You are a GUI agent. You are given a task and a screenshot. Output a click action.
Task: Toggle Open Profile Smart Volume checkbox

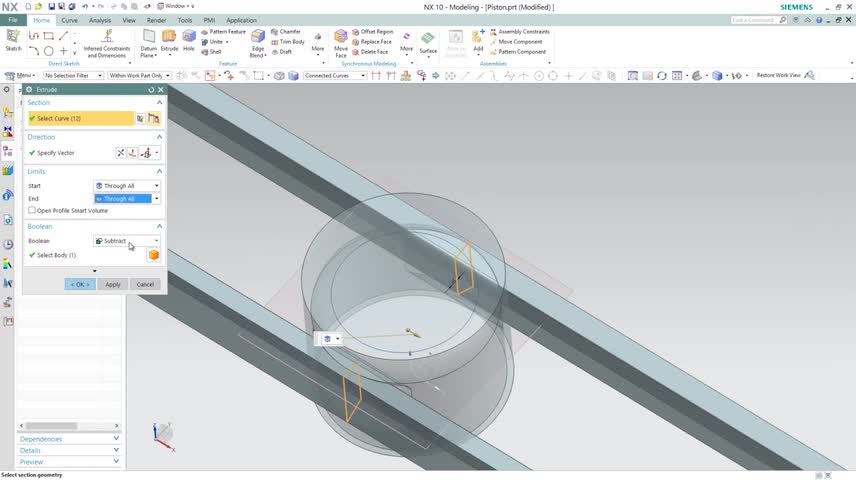pyautogui.click(x=32, y=210)
